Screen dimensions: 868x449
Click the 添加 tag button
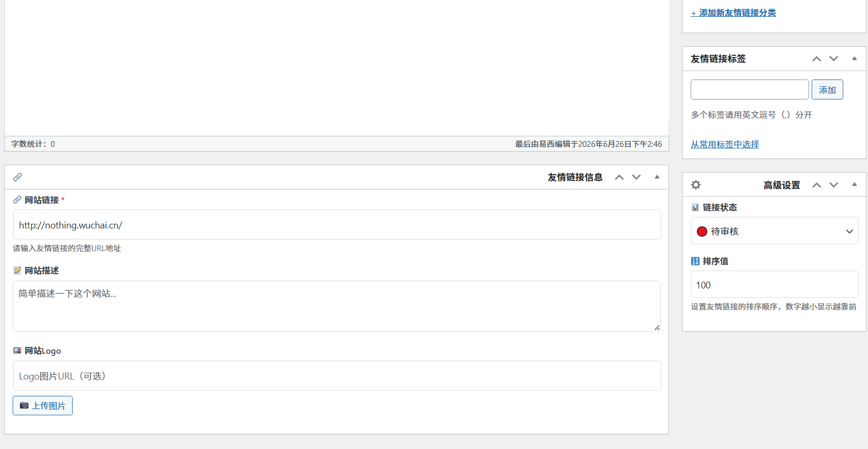click(x=827, y=89)
